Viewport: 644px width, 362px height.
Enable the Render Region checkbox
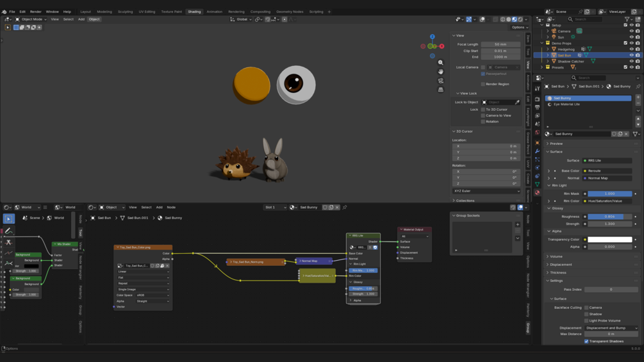point(483,84)
